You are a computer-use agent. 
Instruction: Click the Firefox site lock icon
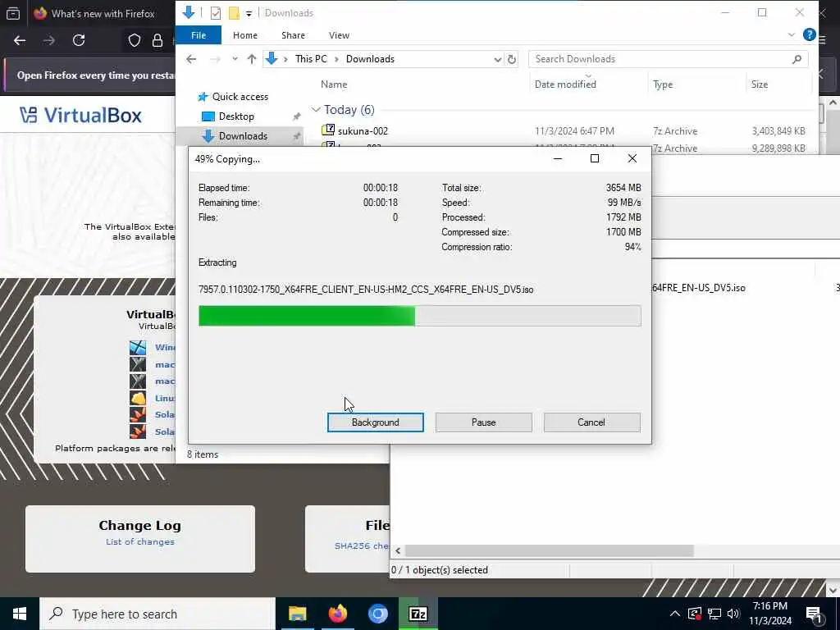tap(157, 40)
